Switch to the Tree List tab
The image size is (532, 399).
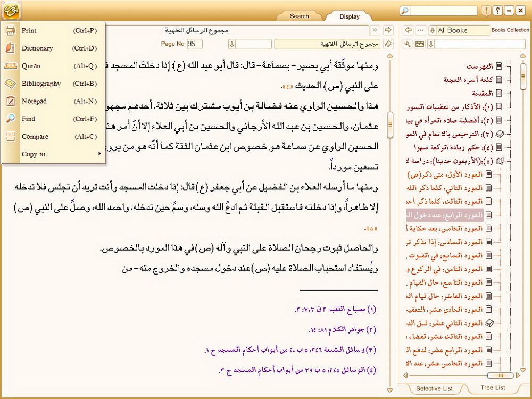click(493, 387)
